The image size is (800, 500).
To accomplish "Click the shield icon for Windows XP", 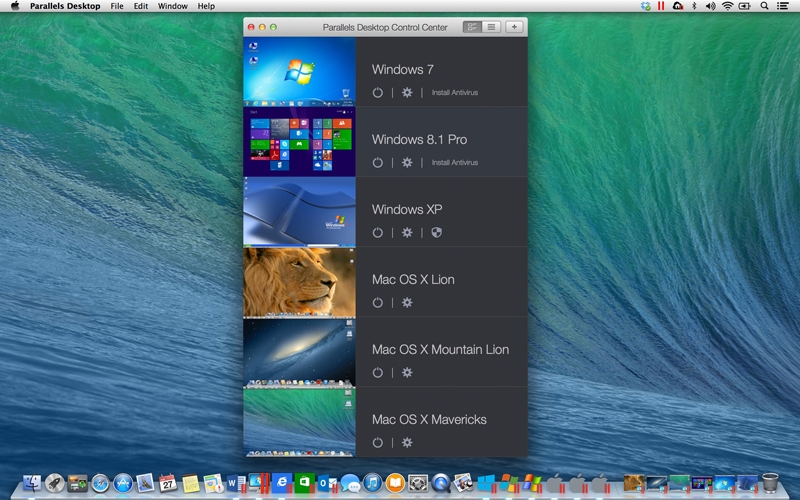I will pyautogui.click(x=436, y=232).
